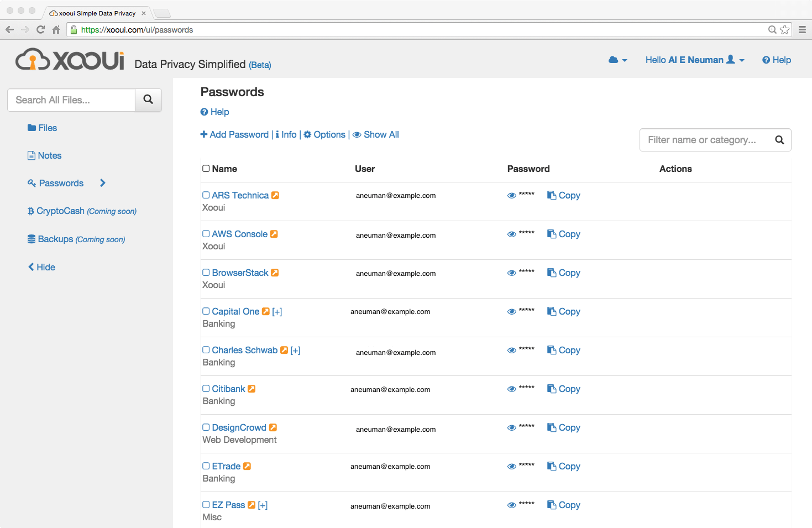Image resolution: width=812 pixels, height=528 pixels.
Task: Click the XOOUi cloud logo
Action: pos(70,59)
